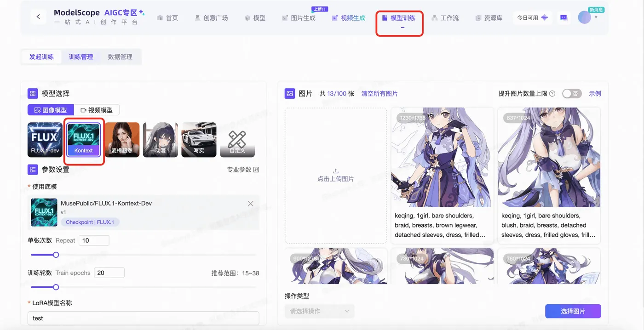
Task: Click the FLUX.1-Kontext-Dev base model thumbnail
Action: pyautogui.click(x=44, y=212)
